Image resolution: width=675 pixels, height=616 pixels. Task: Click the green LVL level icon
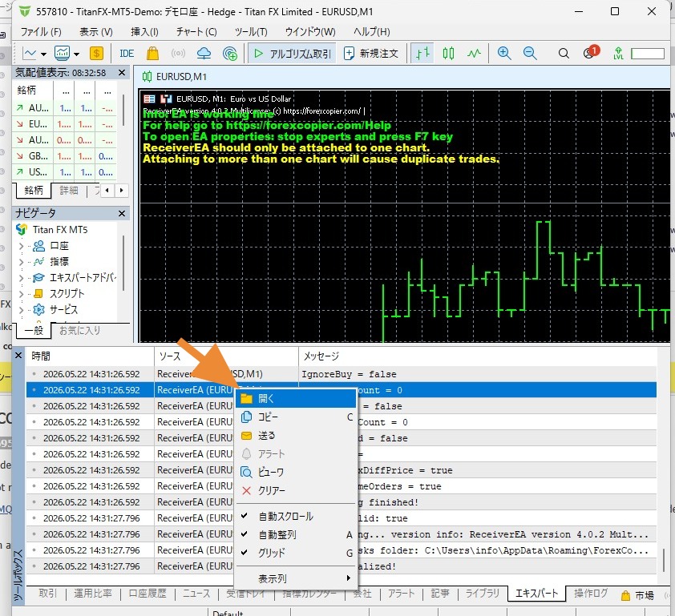(618, 54)
